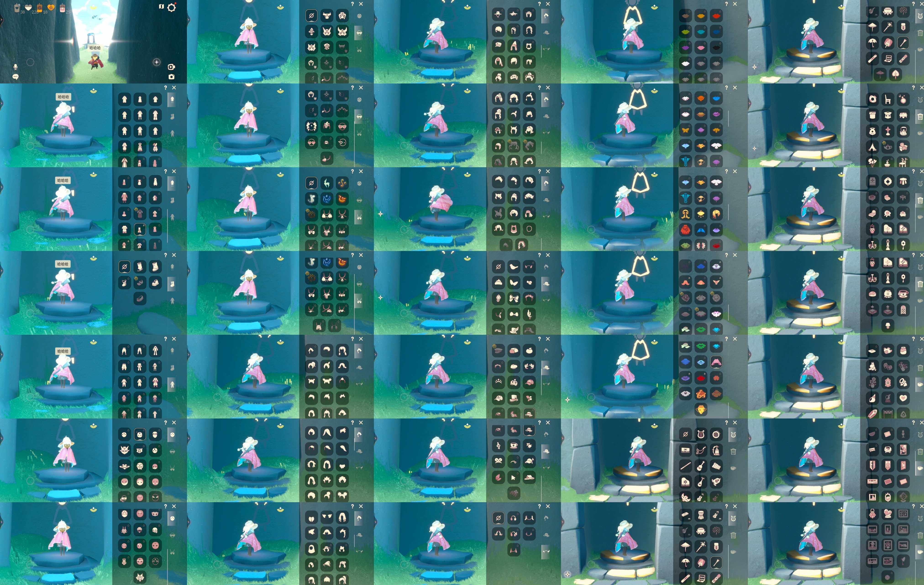Image resolution: width=924 pixels, height=585 pixels.
Task: Click the 哈哈哈 label above the red-caped player
Action: click(95, 48)
